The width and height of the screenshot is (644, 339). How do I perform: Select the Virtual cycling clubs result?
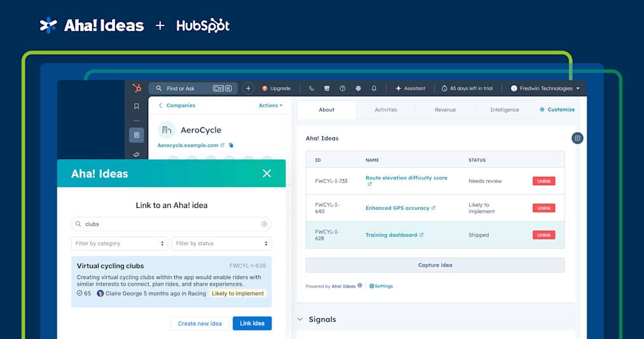coord(171,282)
